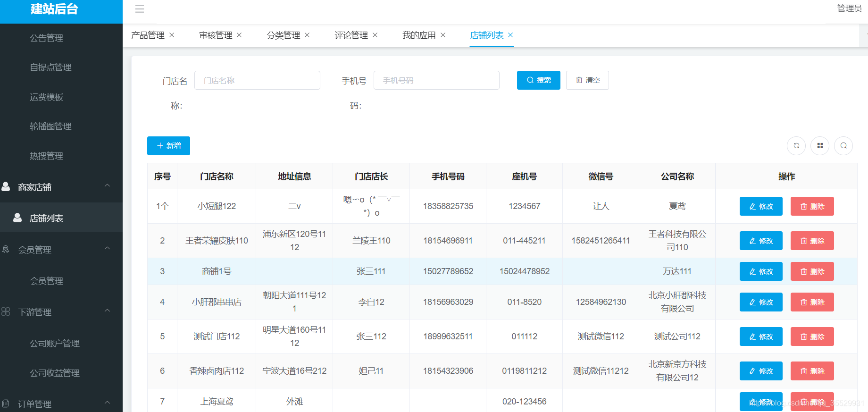Click the 搜索 search button
Viewport: 868px width, 412px height.
point(539,80)
